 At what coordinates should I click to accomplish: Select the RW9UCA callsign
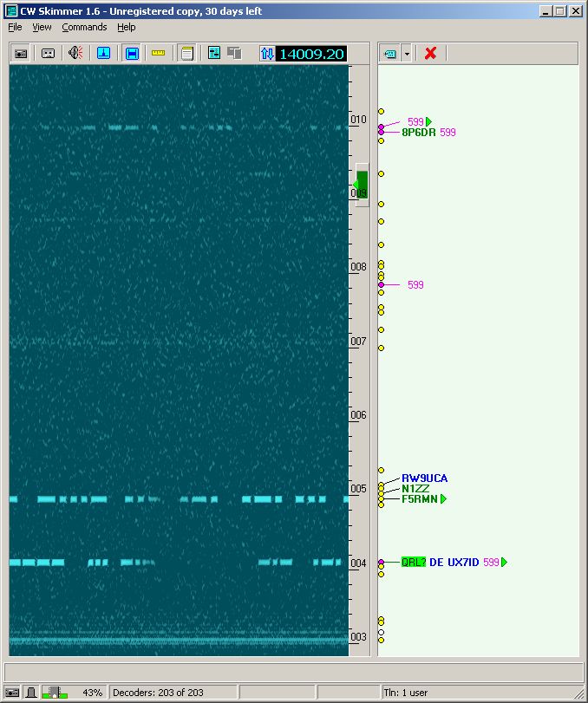click(425, 478)
